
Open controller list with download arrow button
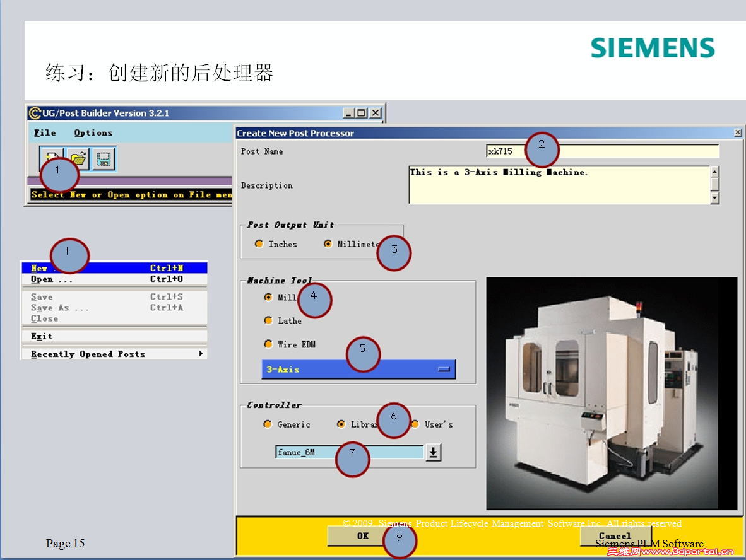click(x=433, y=452)
